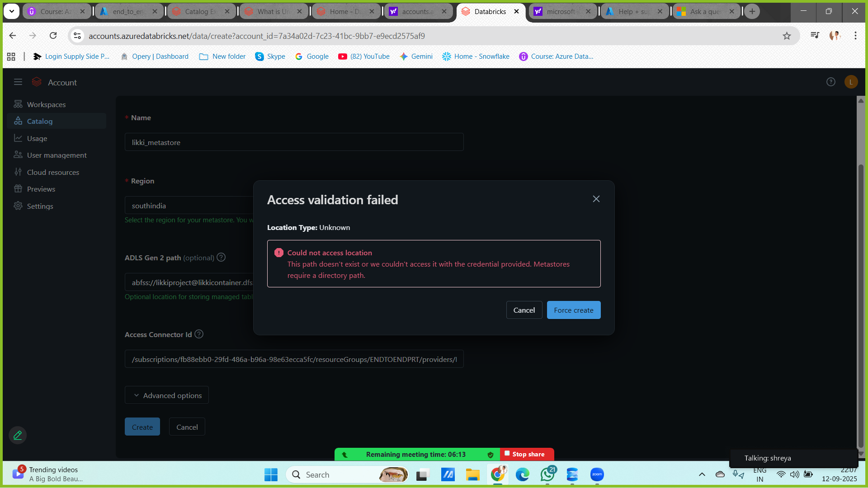Open File Explorer from the taskbar
The height and width of the screenshot is (488, 868).
tap(473, 474)
